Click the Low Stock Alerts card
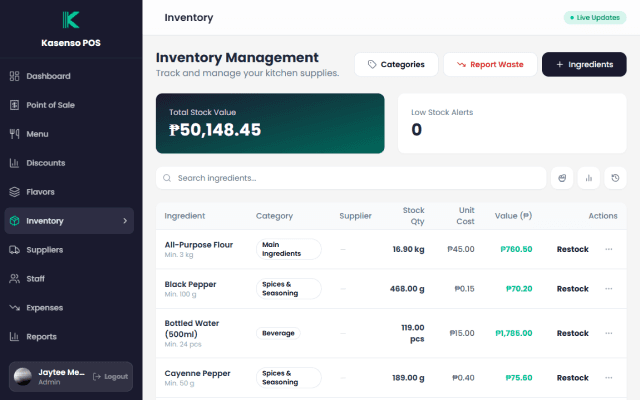 point(512,123)
